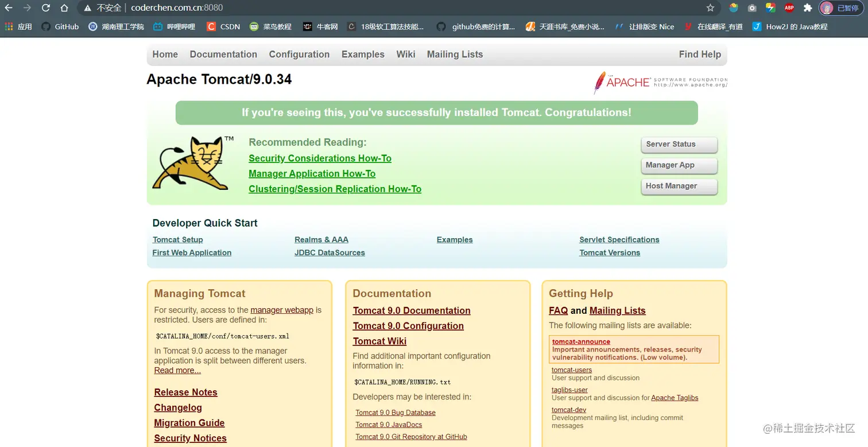Open Tomcat 9.0 JavaDocs link

tap(389, 425)
